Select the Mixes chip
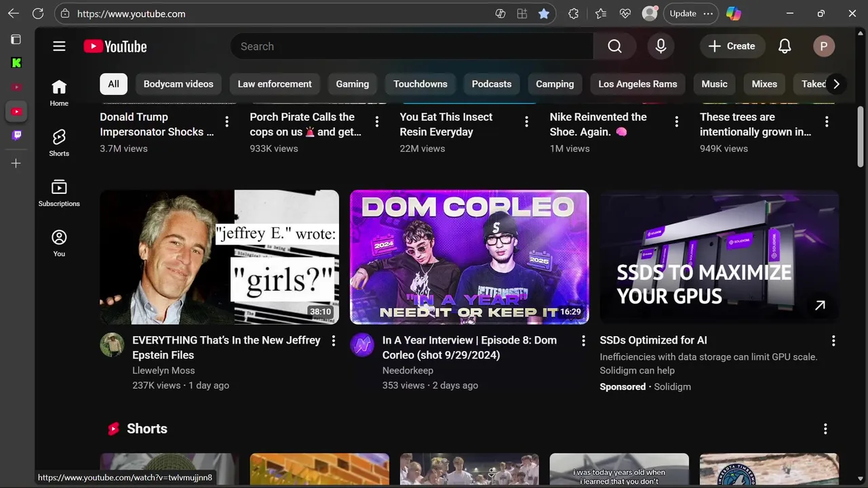The image size is (868, 488). pyautogui.click(x=764, y=84)
